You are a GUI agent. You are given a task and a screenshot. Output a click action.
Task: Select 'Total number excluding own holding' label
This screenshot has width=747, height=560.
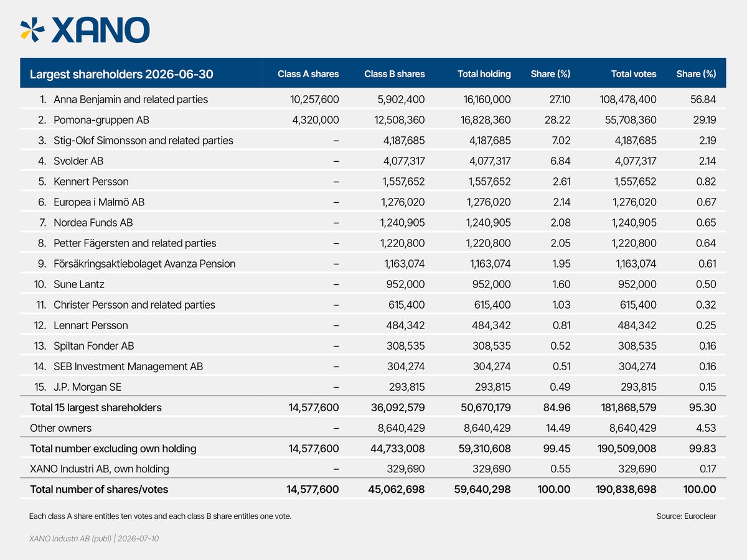tap(113, 449)
